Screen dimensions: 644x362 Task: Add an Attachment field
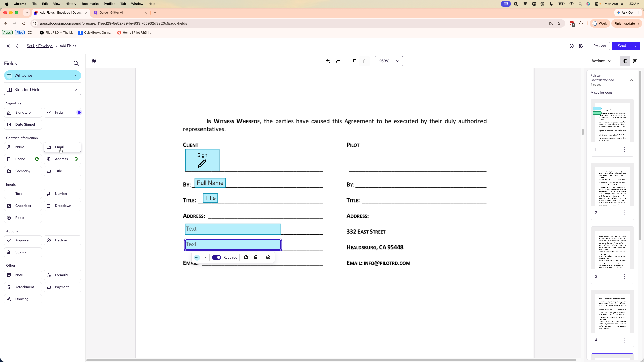[23, 287]
